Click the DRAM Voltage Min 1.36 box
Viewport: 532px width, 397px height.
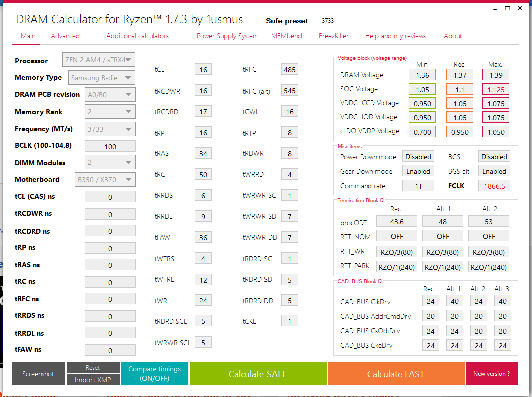pos(422,75)
